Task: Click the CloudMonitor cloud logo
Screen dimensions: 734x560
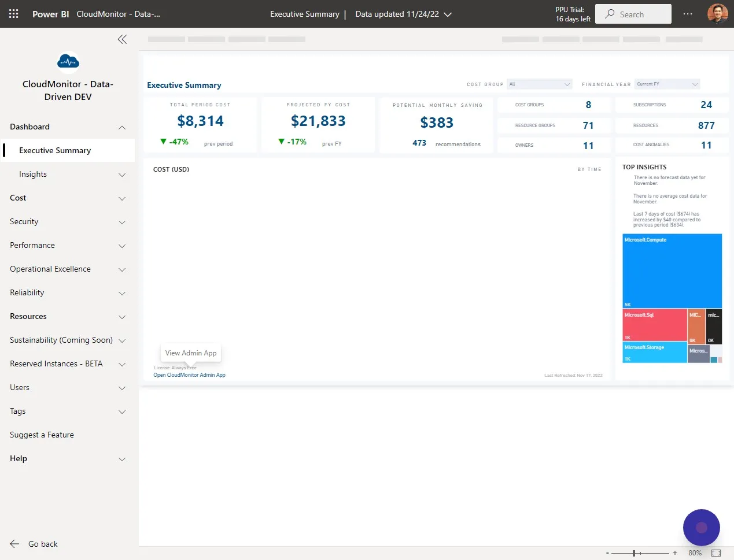Action: click(x=68, y=61)
